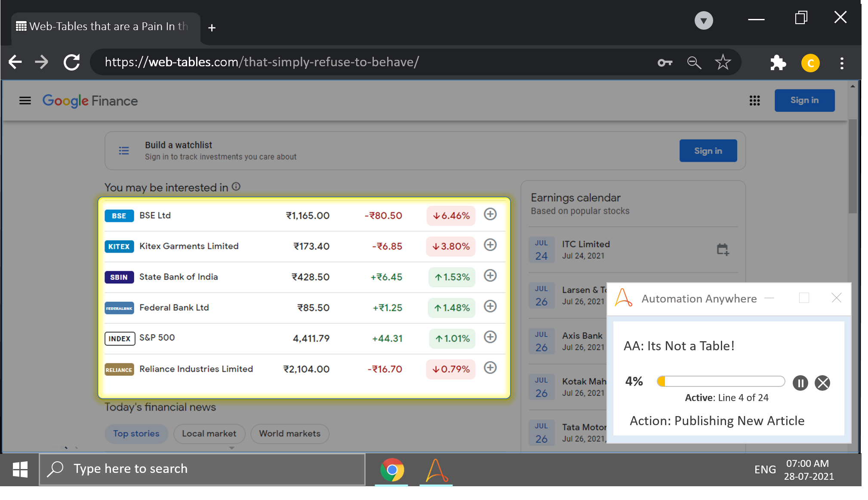Click Federal Bank change percentage 1.48%
The width and height of the screenshot is (868, 500).
tap(452, 308)
